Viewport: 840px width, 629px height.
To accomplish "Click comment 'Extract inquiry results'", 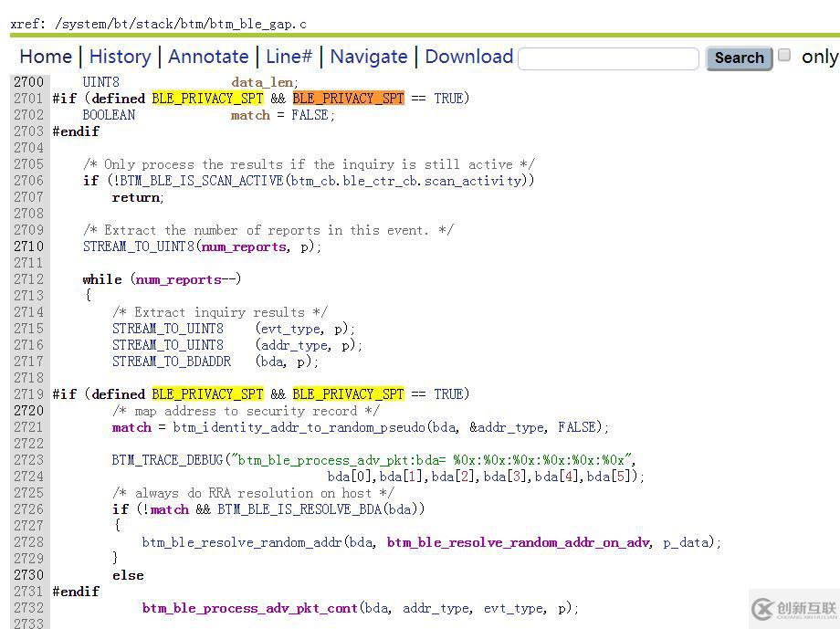I will tap(220, 312).
